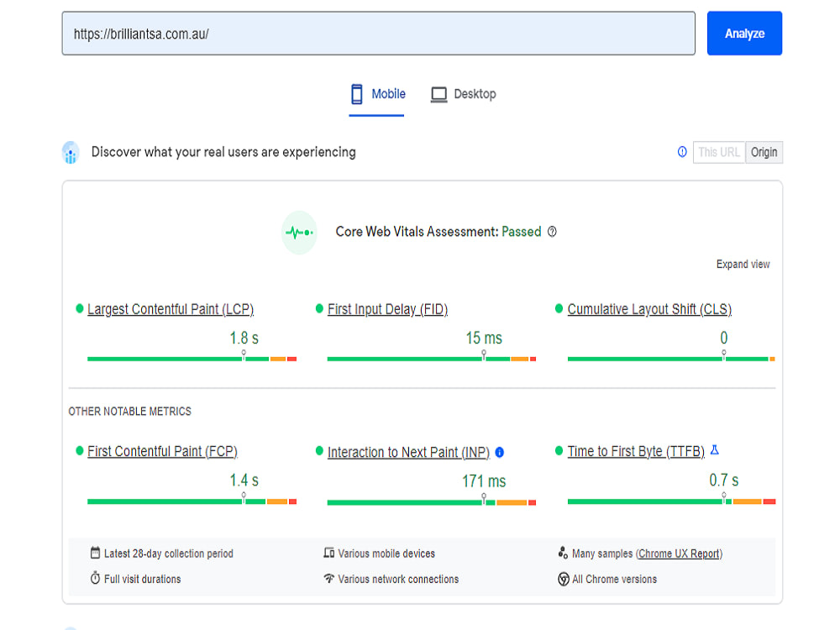This screenshot has height=630, width=840.
Task: Click the Analyze button
Action: (744, 34)
